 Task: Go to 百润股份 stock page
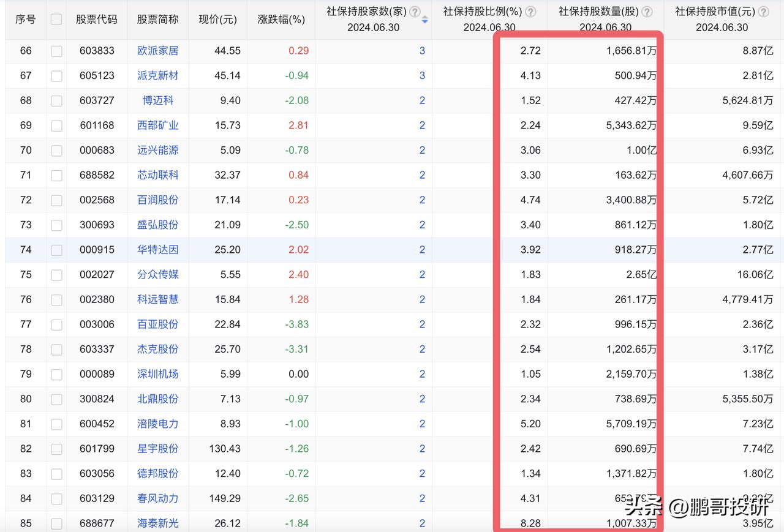coord(158,200)
